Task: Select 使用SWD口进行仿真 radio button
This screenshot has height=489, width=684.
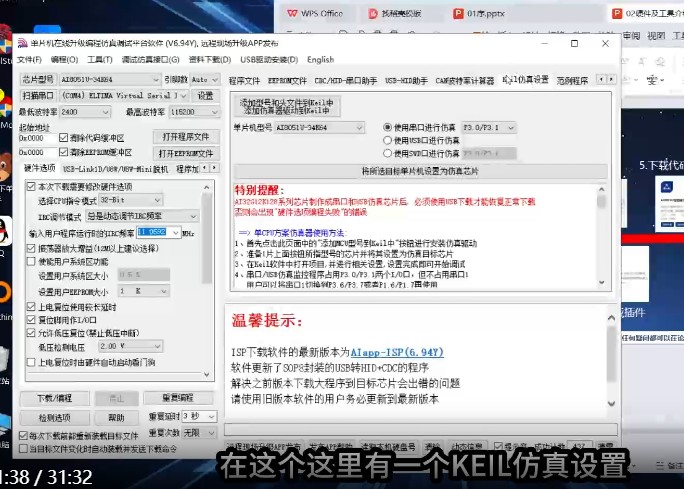Action: [387, 153]
